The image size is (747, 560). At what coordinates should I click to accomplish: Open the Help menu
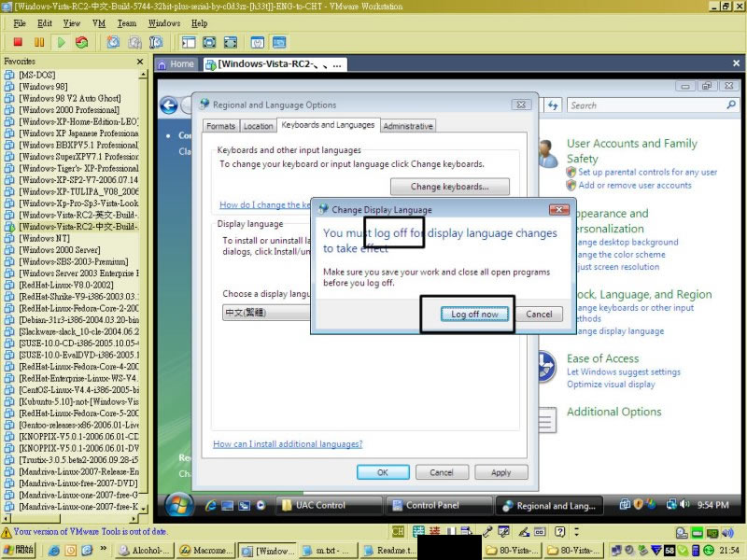[x=200, y=23]
